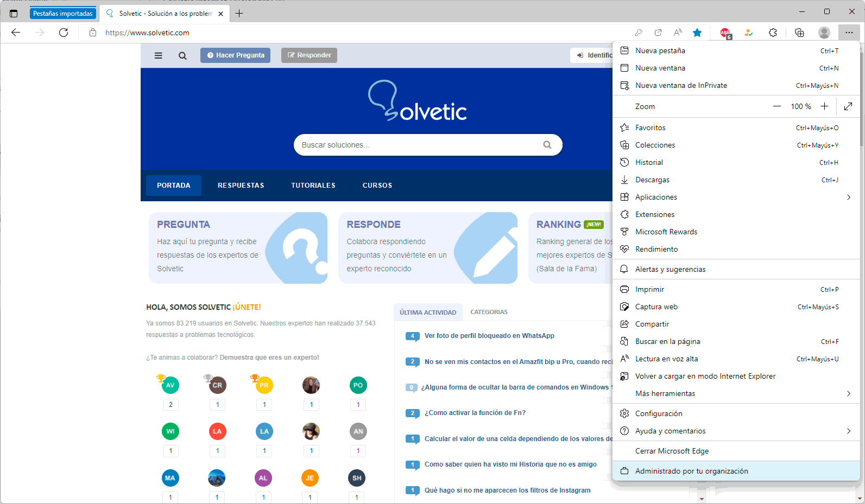Select Nueva pestaña in menu

point(736,50)
